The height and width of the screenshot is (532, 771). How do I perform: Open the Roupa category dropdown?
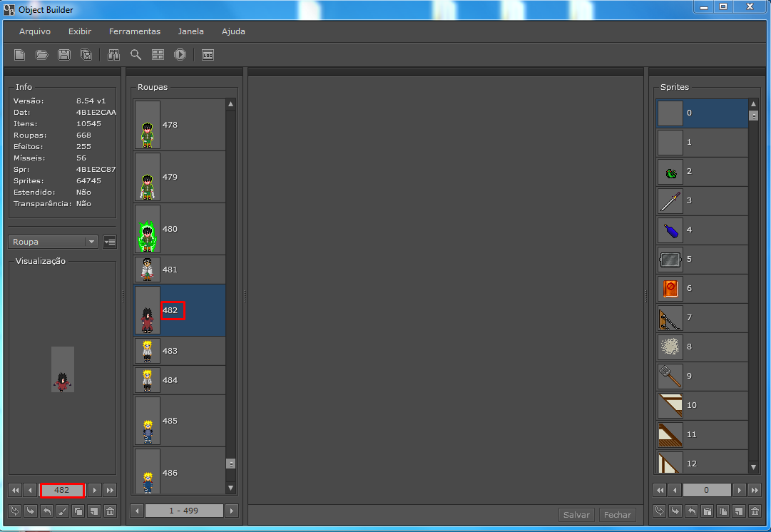[x=53, y=242]
